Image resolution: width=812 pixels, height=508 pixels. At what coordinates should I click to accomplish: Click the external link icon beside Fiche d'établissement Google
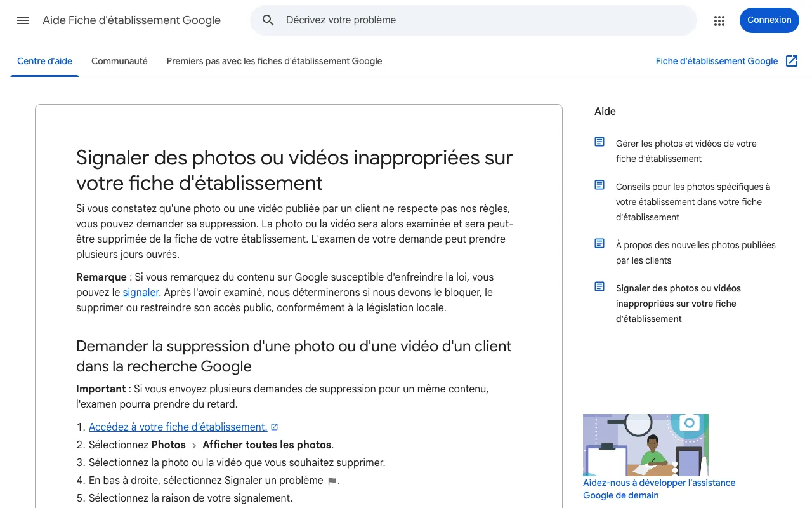792,61
